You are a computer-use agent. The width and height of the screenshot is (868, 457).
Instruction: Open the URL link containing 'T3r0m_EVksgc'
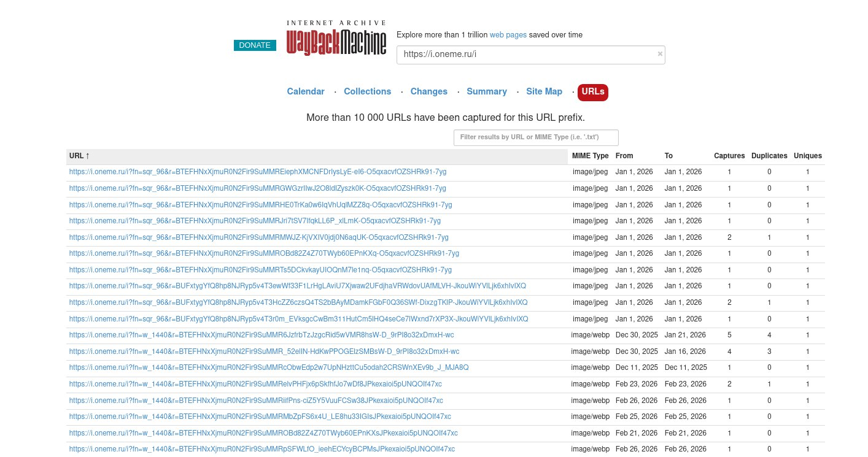(x=299, y=319)
